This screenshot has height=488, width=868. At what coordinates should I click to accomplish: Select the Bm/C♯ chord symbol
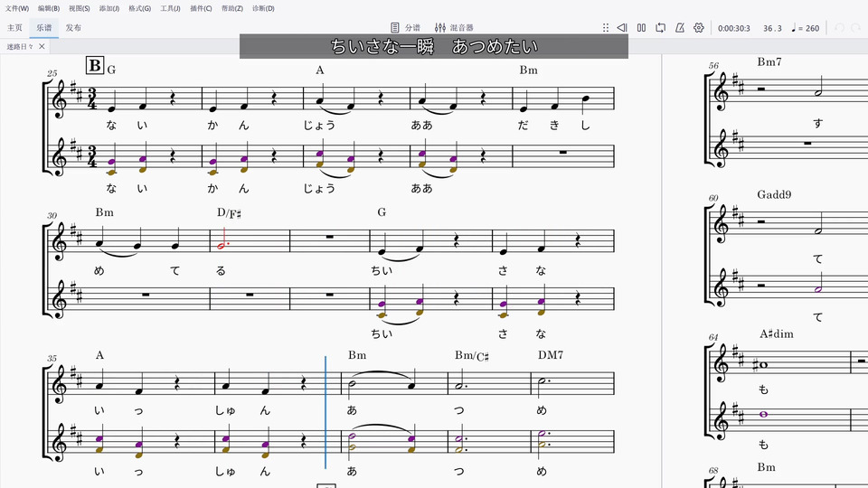pos(472,356)
